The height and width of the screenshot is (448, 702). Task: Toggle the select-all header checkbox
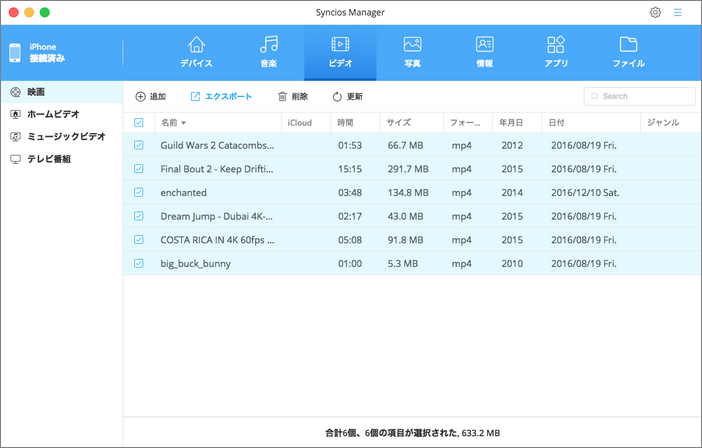139,122
